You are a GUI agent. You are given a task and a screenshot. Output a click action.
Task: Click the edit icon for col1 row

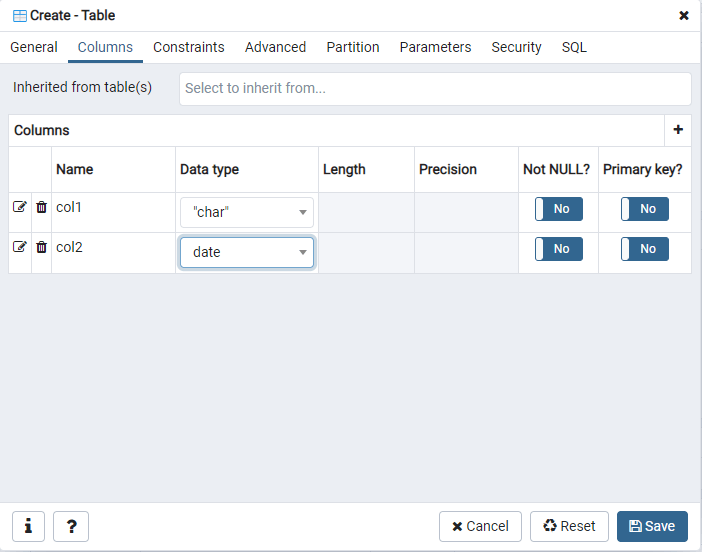[x=19, y=207]
